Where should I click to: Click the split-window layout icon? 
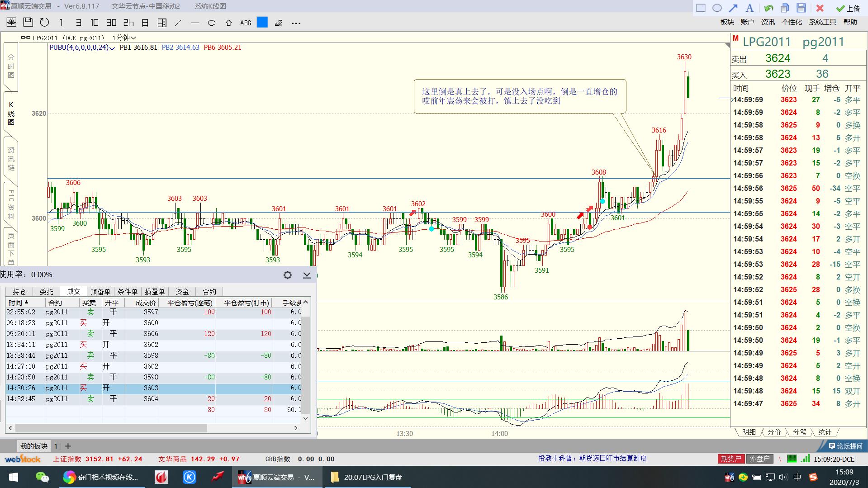click(162, 23)
